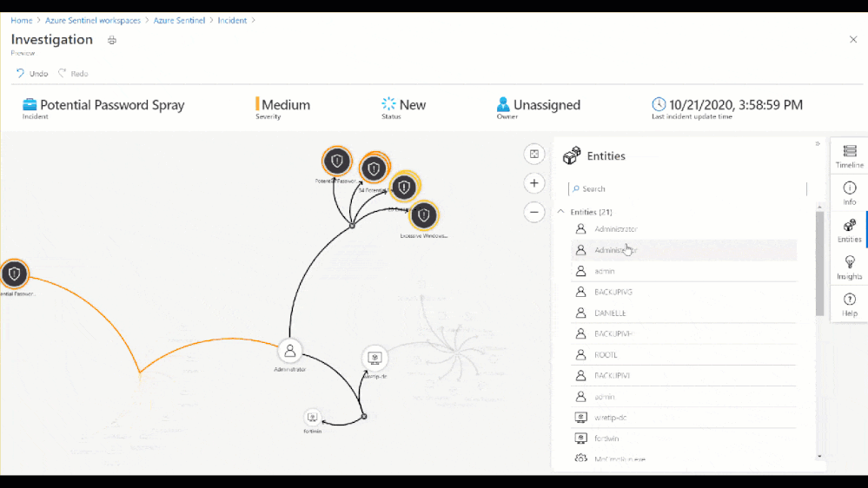Select the fortiwin host entity in list
The height and width of the screenshot is (488, 868).
click(684, 439)
